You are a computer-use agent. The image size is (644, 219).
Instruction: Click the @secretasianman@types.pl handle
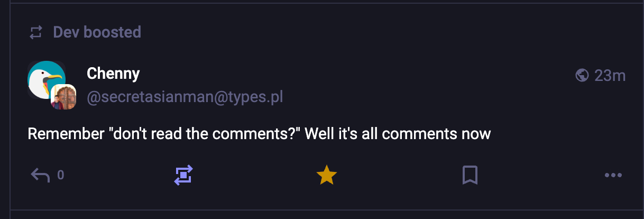tap(185, 98)
